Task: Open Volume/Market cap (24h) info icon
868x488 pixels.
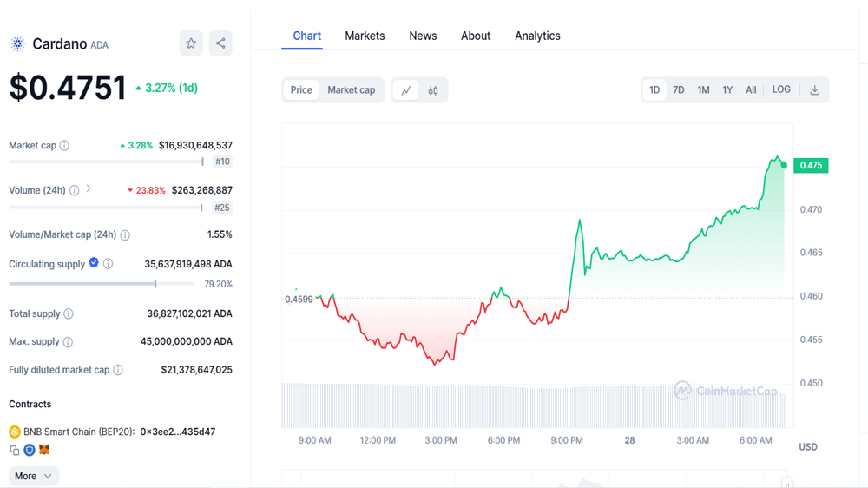Action: (x=125, y=234)
